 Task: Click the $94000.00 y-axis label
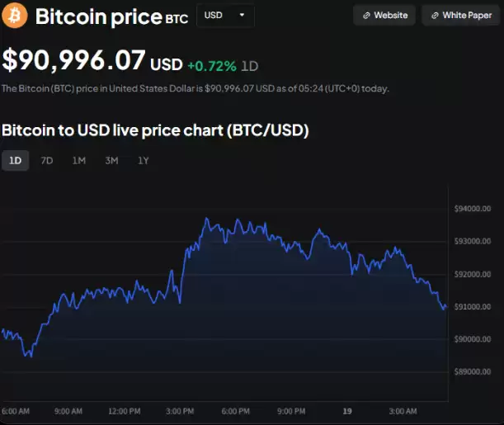click(x=472, y=209)
